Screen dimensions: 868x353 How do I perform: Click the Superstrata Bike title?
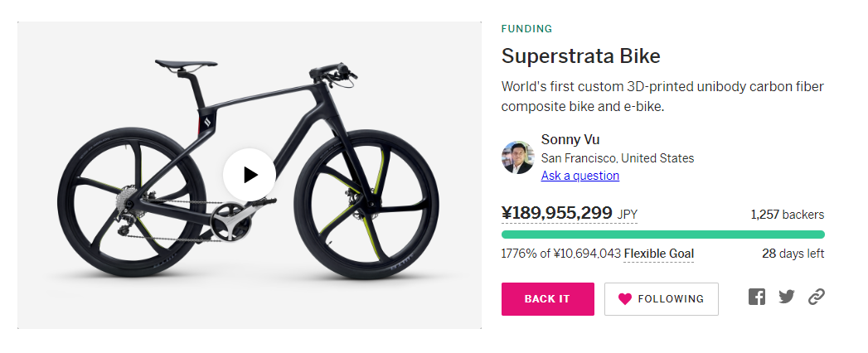[580, 56]
